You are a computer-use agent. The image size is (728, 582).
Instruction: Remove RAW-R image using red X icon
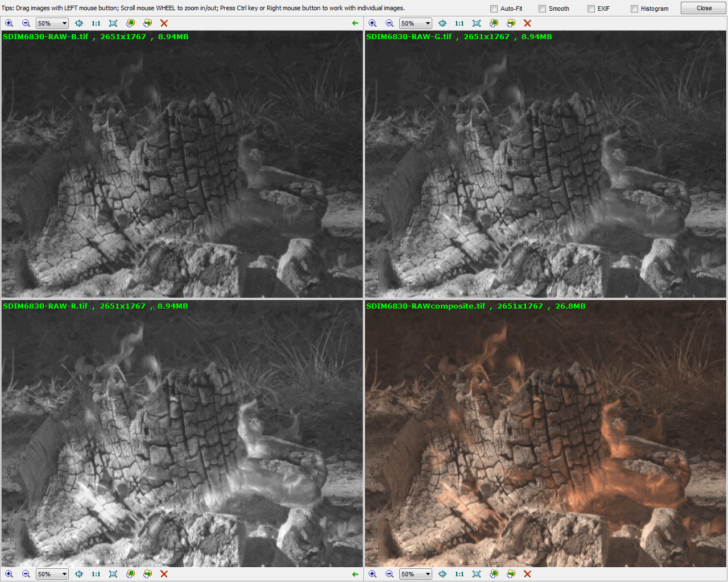(164, 574)
